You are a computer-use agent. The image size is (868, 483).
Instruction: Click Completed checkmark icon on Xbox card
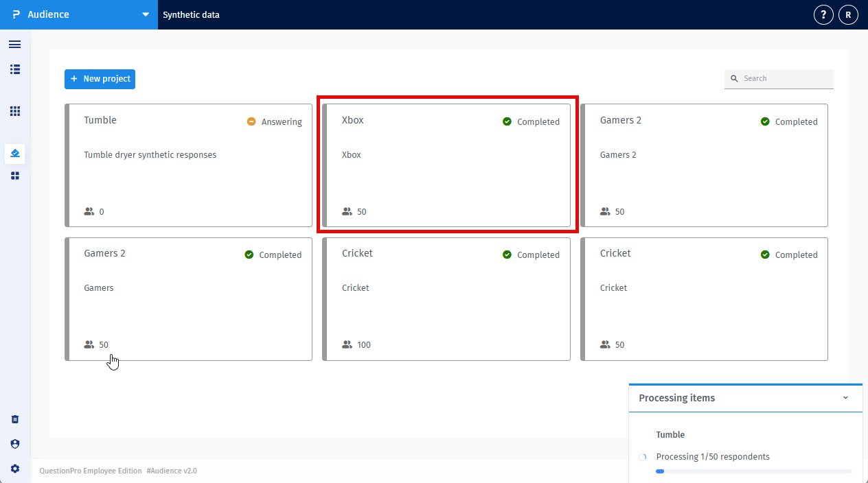tap(507, 121)
